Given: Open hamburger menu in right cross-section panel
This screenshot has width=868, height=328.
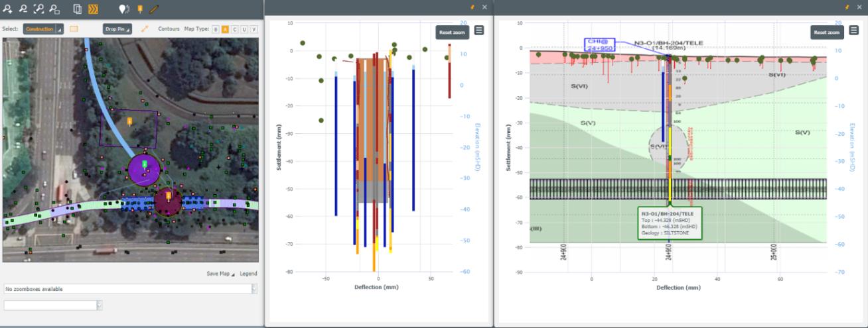Looking at the screenshot, I should [x=853, y=30].
